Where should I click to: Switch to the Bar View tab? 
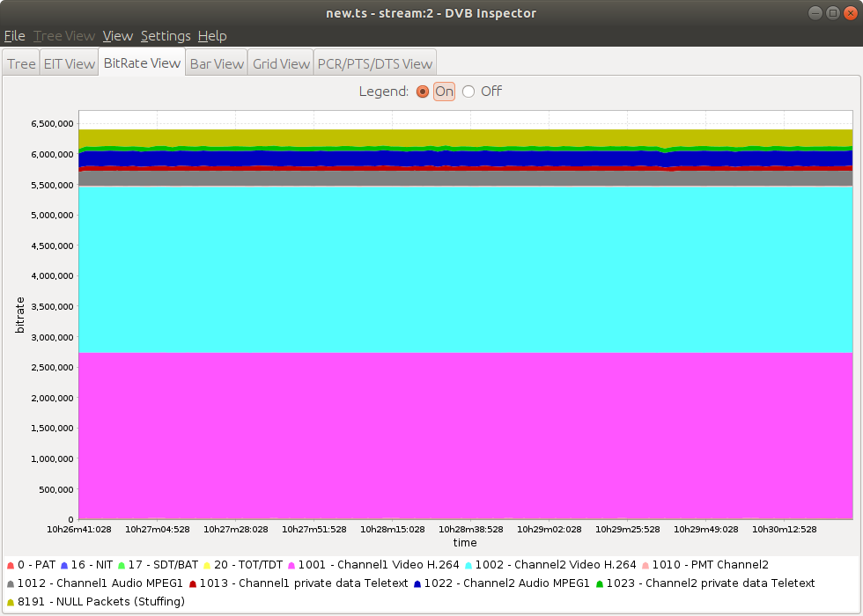pyautogui.click(x=217, y=63)
